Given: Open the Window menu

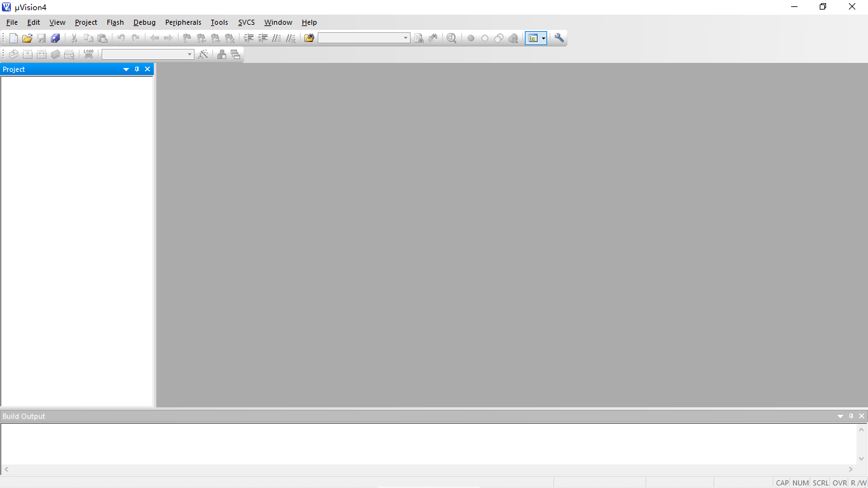Looking at the screenshot, I should click(278, 22).
